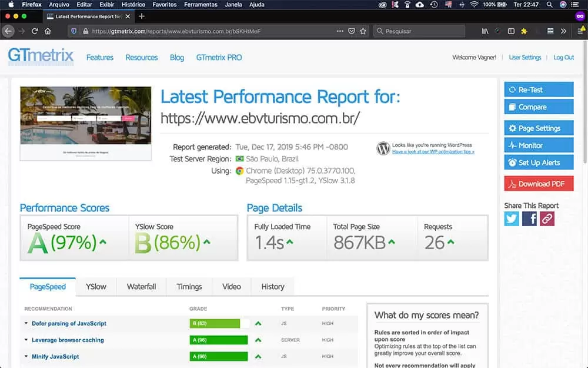Click the Compare button
This screenshot has width=588, height=368.
(539, 107)
